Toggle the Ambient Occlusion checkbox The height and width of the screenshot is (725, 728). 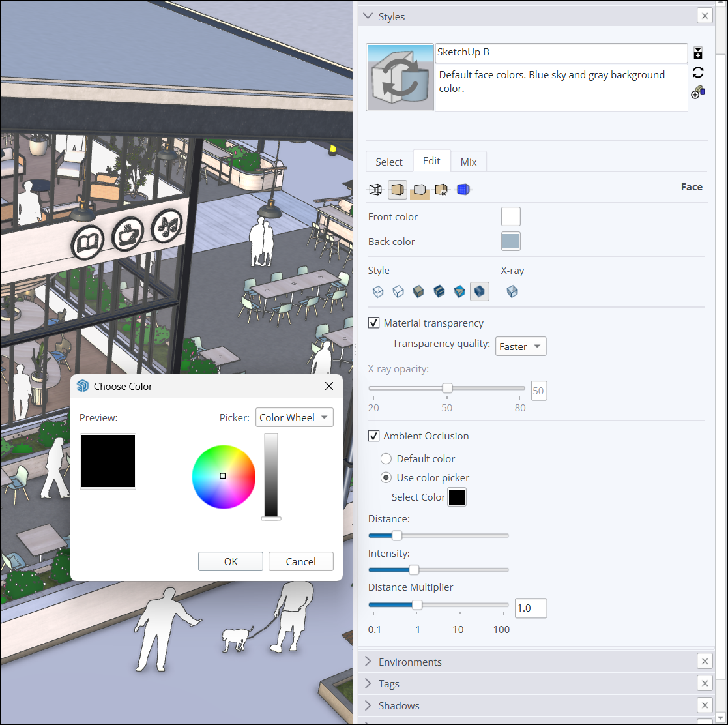tap(373, 436)
